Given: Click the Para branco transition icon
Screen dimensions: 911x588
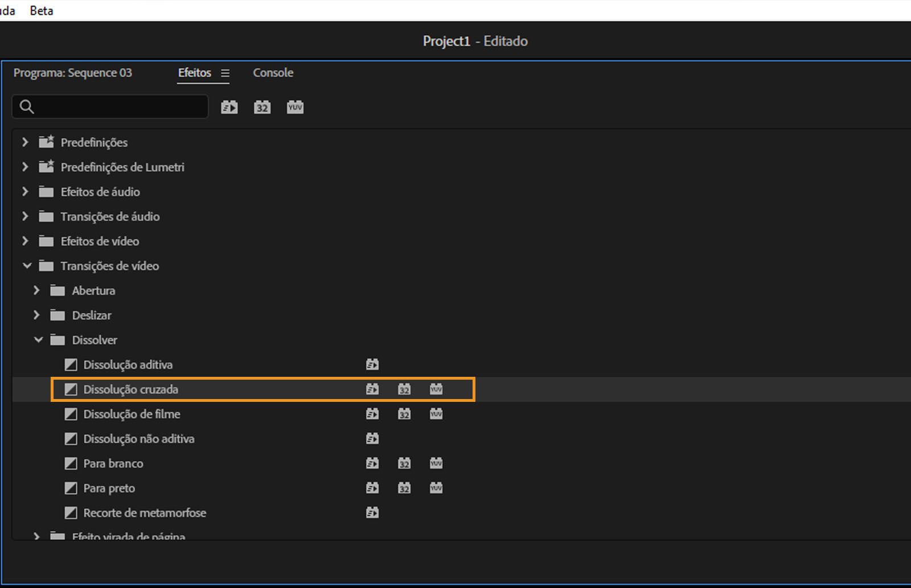Looking at the screenshot, I should (71, 463).
